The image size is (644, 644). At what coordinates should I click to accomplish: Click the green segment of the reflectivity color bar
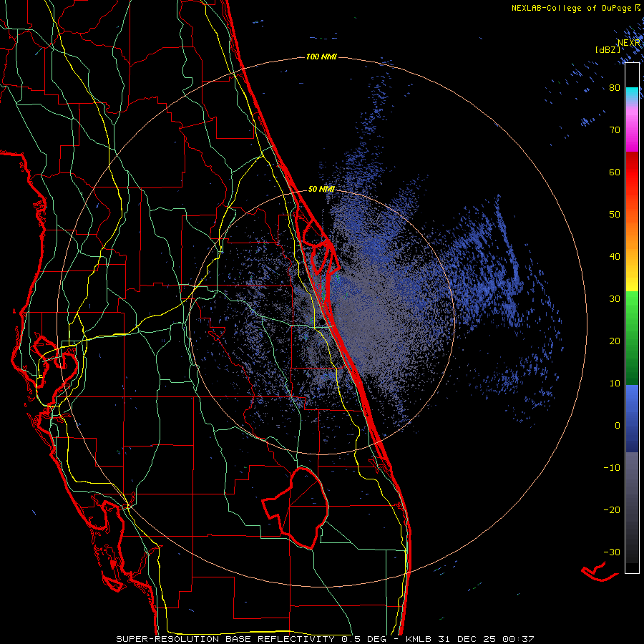click(x=632, y=338)
